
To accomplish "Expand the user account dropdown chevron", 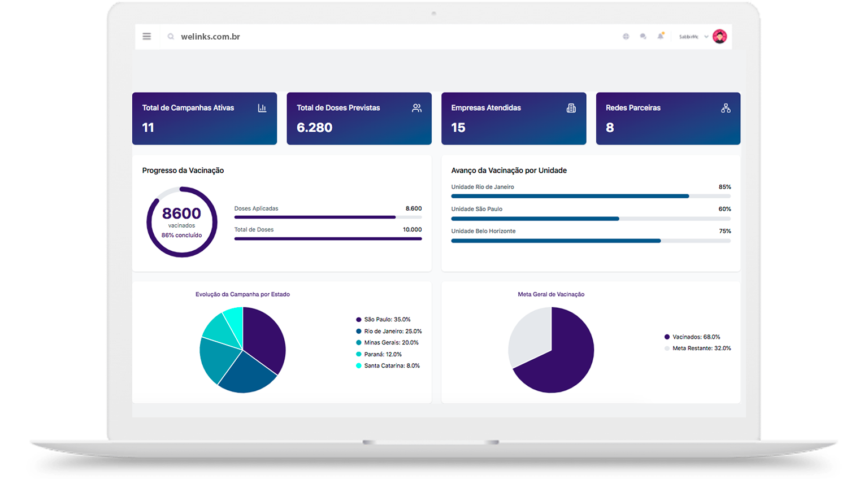I will [x=706, y=37].
